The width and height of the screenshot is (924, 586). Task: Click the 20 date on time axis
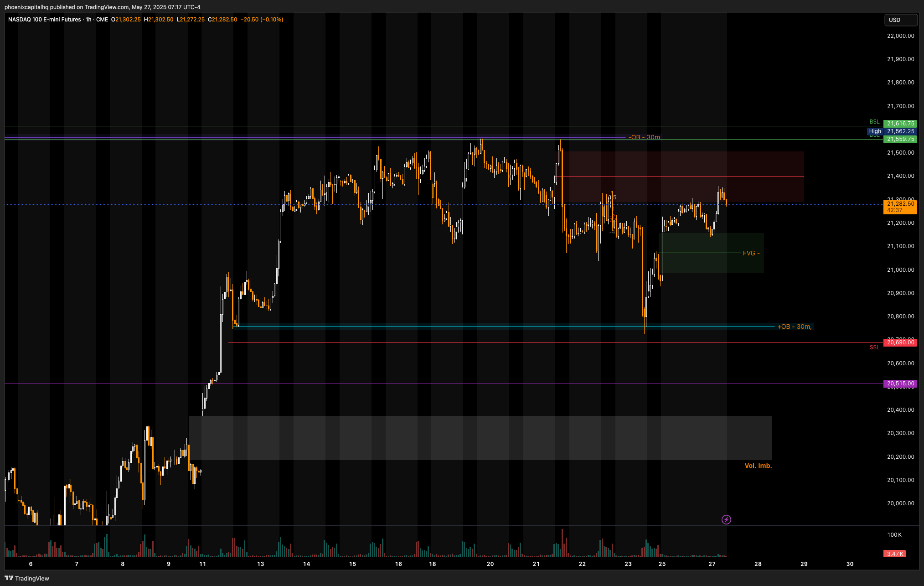pos(490,564)
